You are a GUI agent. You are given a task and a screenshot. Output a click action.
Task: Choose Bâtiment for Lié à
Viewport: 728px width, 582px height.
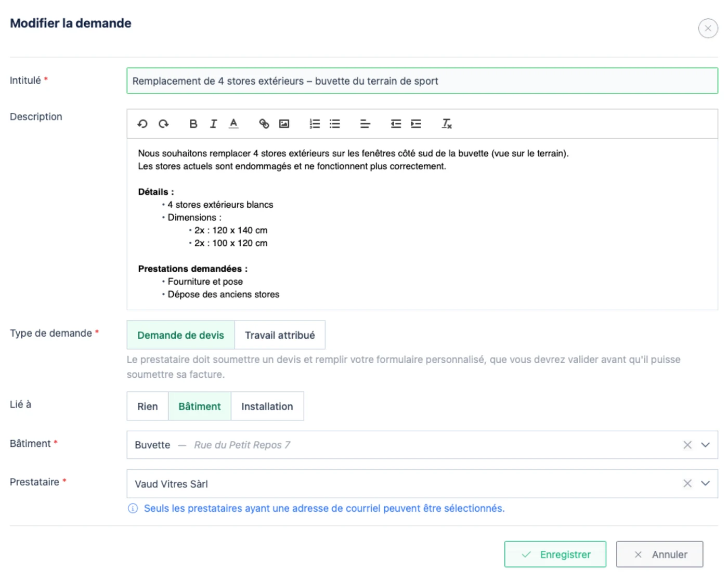200,406
